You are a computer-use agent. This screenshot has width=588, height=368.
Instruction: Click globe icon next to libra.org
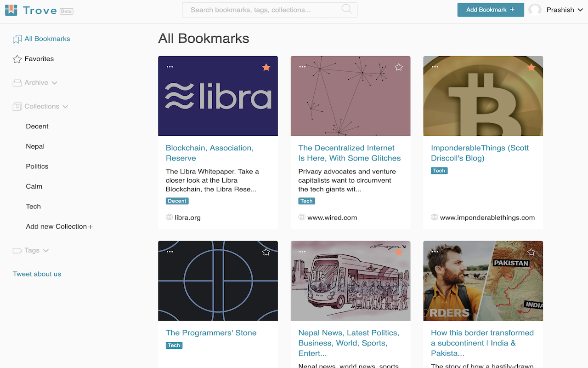click(169, 217)
